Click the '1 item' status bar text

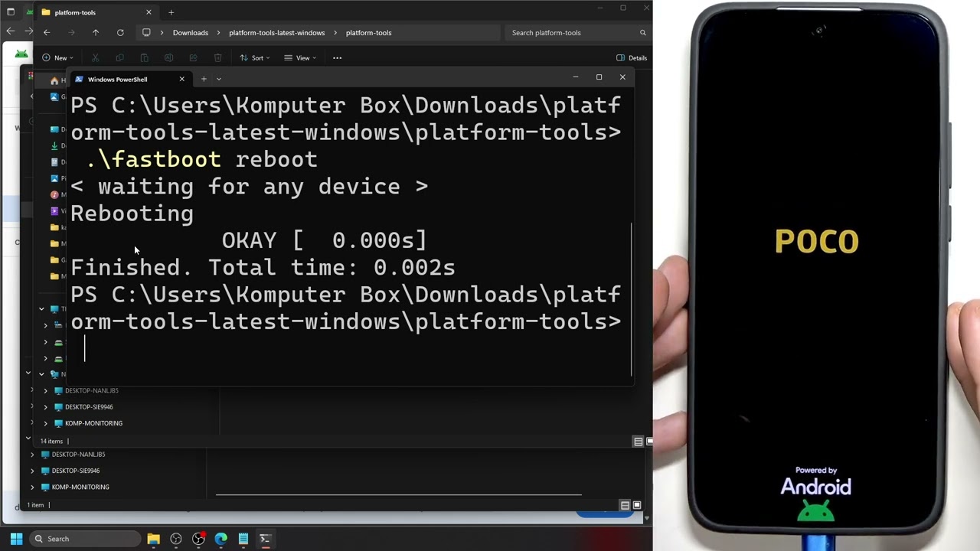[x=36, y=505]
